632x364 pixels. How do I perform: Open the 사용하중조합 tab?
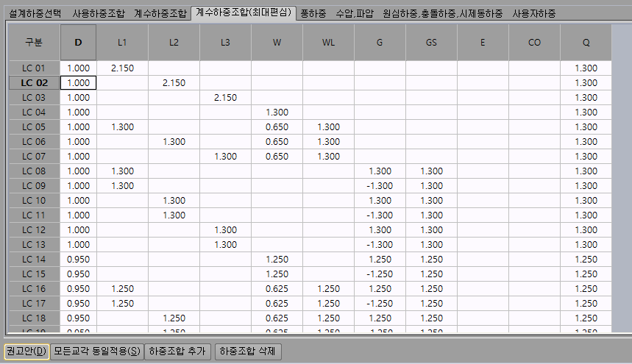coord(99,13)
